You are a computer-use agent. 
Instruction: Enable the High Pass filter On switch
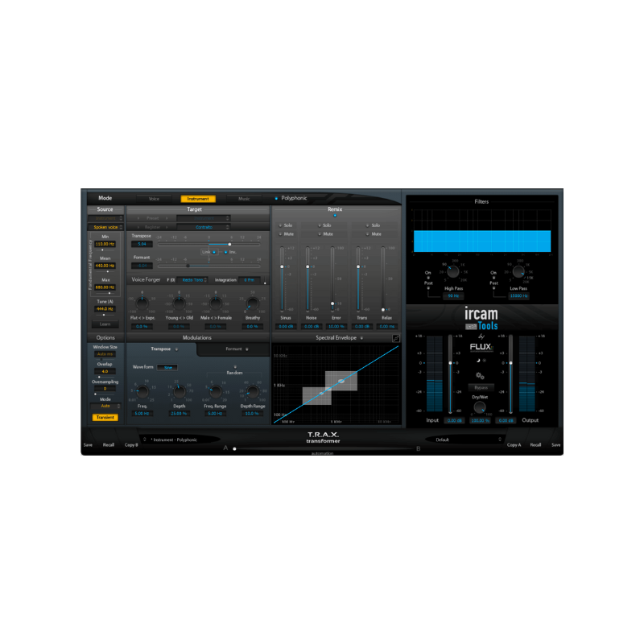[429, 277]
